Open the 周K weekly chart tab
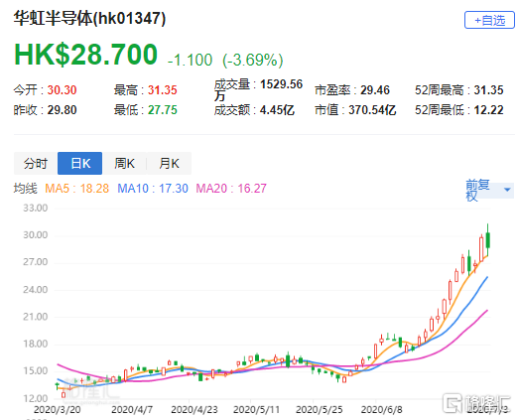 pyautogui.click(x=124, y=164)
